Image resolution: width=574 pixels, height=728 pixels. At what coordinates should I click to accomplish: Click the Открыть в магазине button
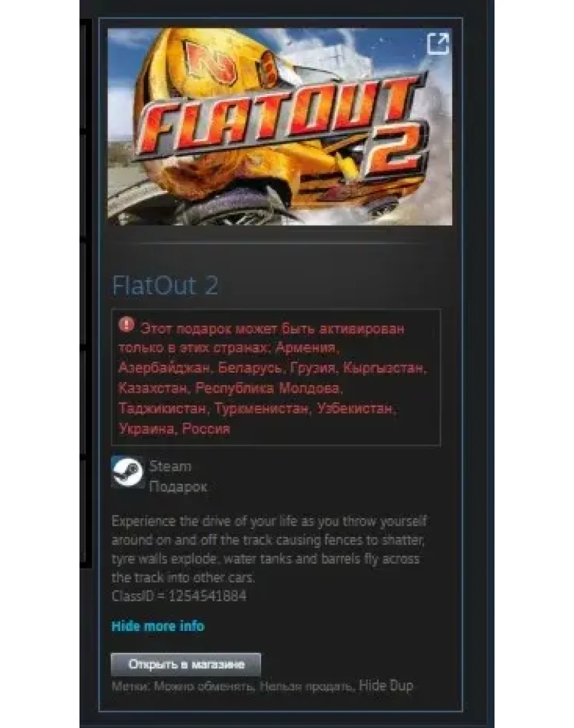tap(186, 664)
